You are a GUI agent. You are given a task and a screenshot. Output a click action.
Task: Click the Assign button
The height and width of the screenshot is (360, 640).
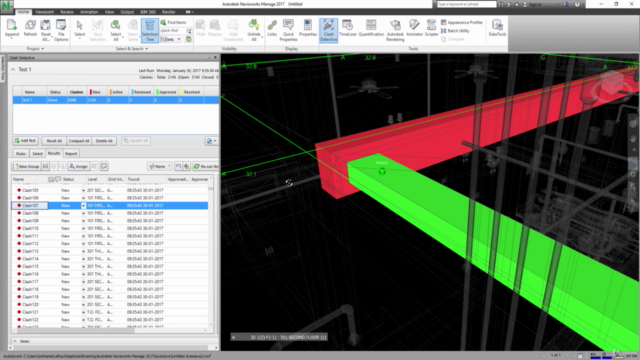78,167
